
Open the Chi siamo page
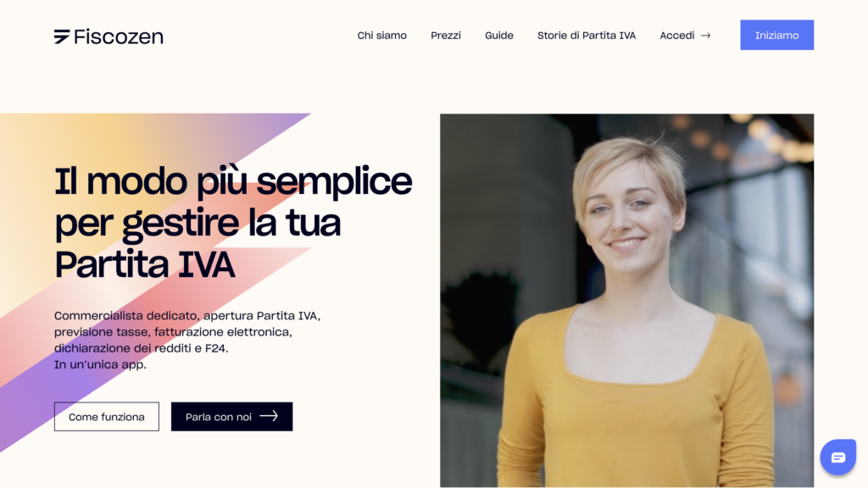point(382,36)
